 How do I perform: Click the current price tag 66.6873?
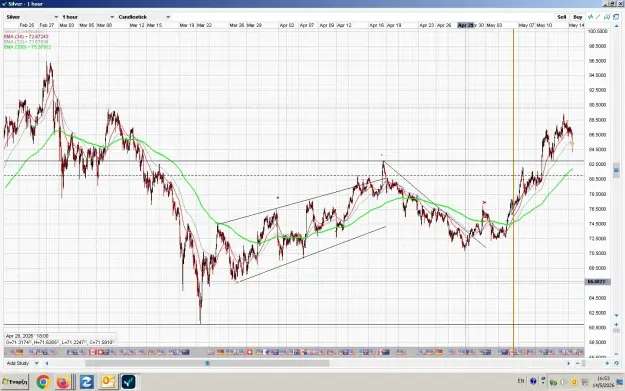[x=597, y=282]
